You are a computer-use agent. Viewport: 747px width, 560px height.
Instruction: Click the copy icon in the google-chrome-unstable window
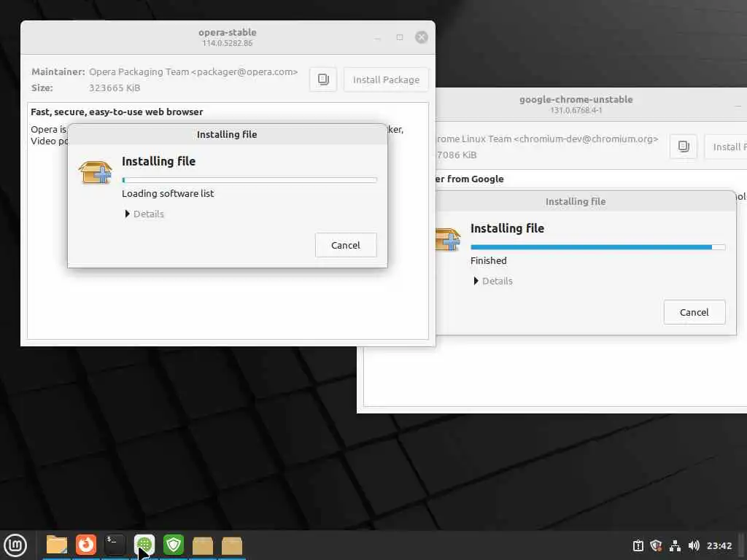[x=684, y=147]
